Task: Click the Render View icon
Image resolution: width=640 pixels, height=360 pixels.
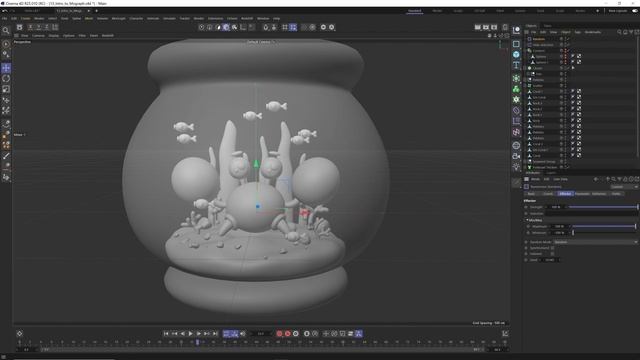Action: click(478, 27)
